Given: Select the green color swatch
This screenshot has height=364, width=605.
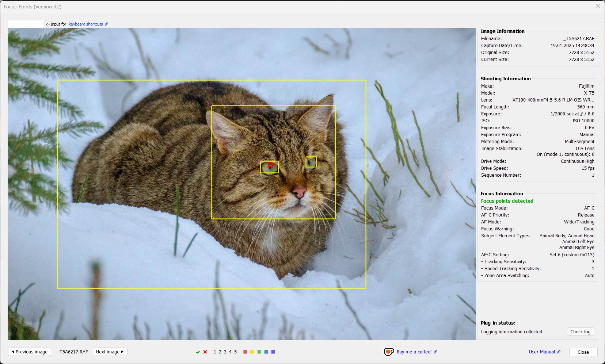Looking at the screenshot, I should click(259, 352).
